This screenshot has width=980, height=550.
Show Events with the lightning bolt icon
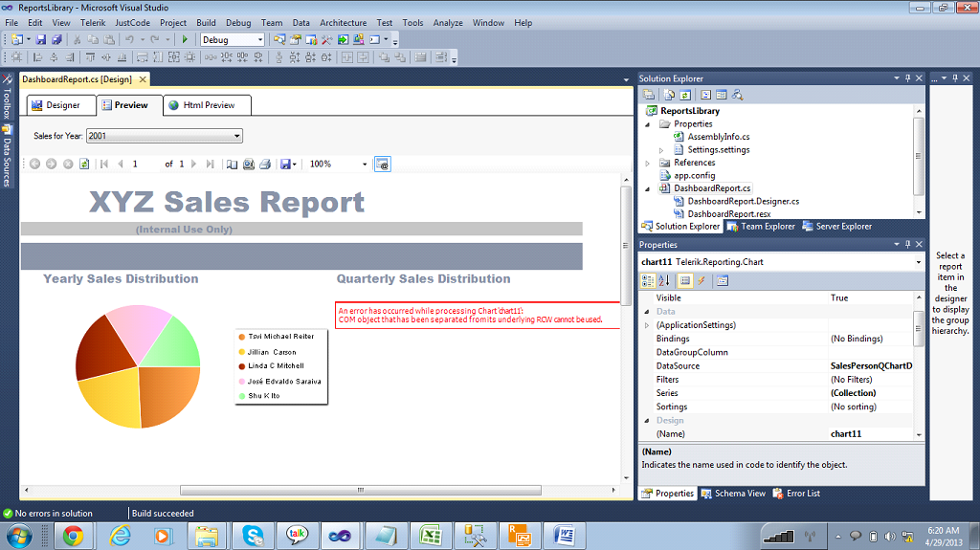pos(702,280)
